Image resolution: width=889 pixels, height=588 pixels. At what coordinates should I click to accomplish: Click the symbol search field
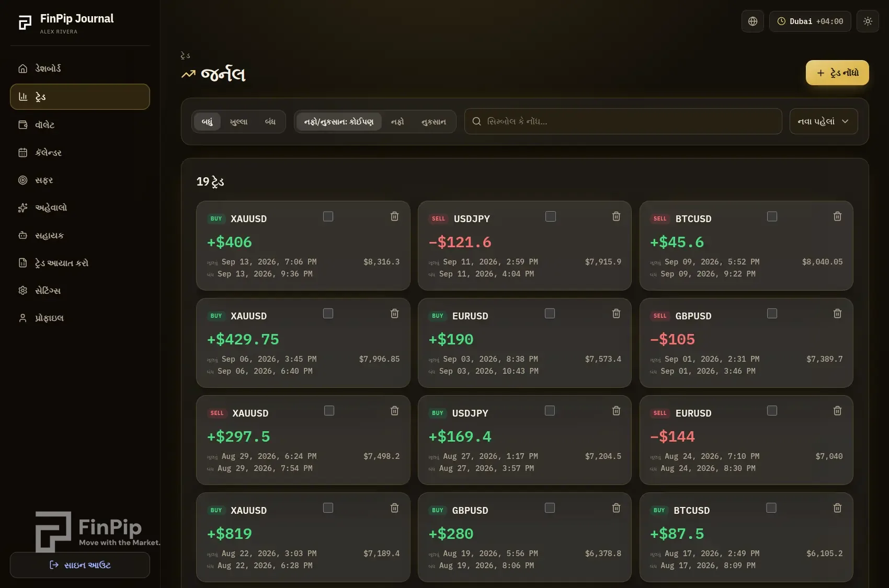[623, 121]
